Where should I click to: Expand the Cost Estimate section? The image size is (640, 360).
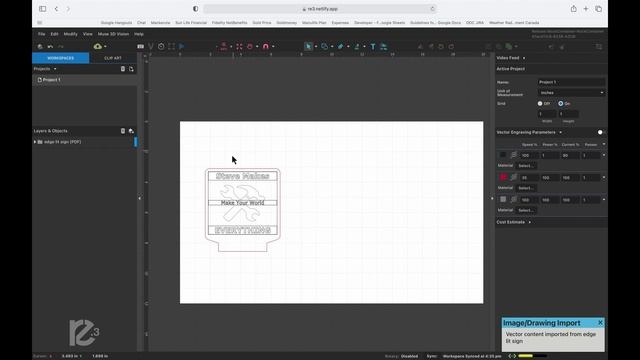(x=530, y=222)
